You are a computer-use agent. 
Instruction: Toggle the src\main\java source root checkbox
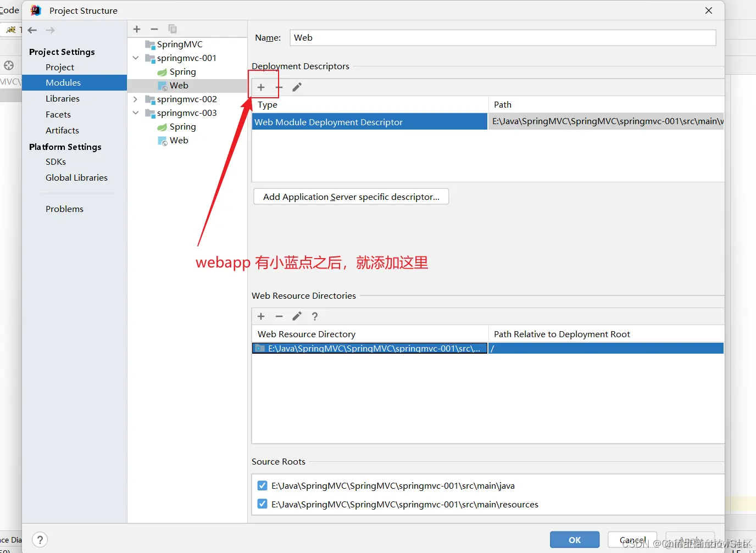coord(263,485)
